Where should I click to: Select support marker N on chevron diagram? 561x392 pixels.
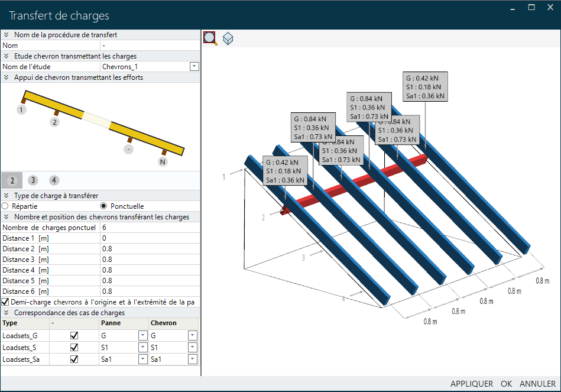click(x=163, y=162)
